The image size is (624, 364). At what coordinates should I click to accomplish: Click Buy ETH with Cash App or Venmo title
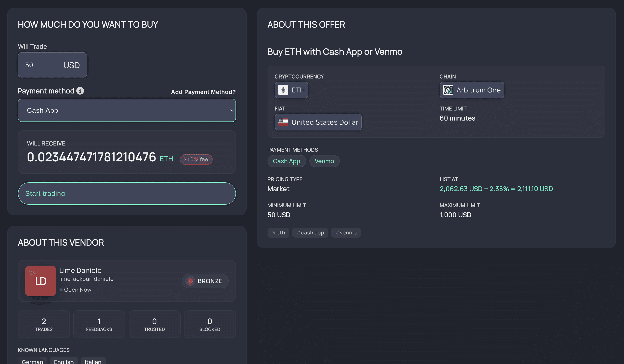pyautogui.click(x=335, y=52)
